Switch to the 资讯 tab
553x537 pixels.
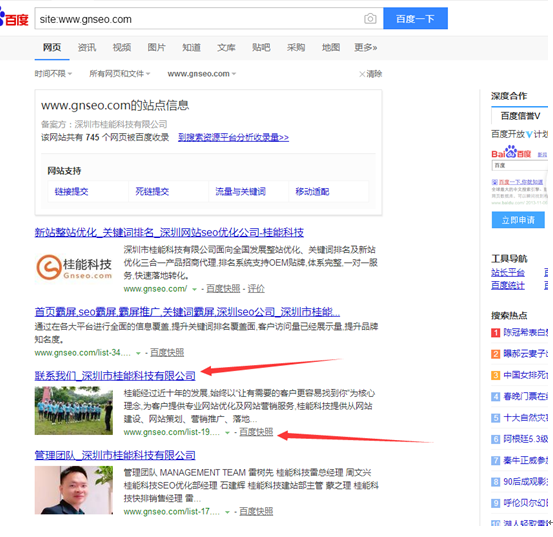pos(87,47)
